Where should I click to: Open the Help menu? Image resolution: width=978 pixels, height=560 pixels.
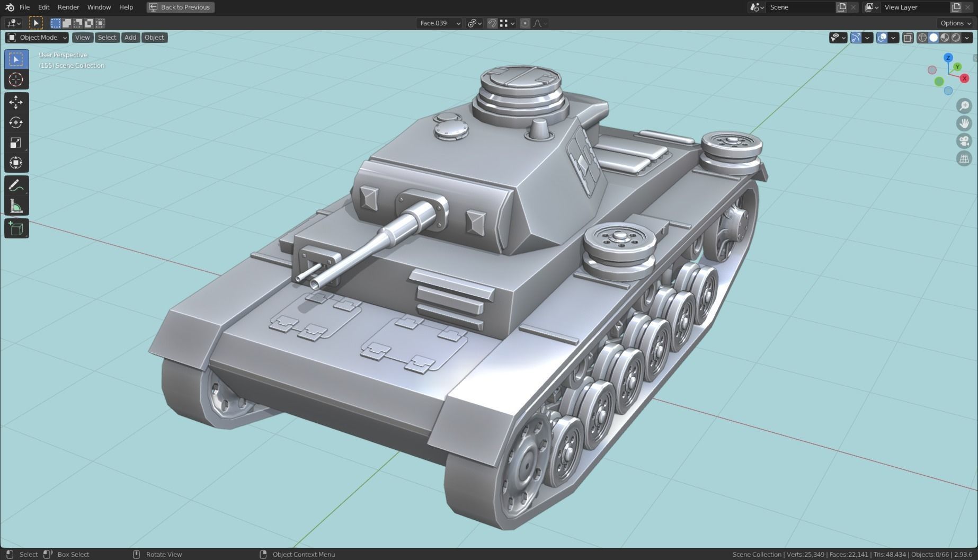pyautogui.click(x=126, y=7)
